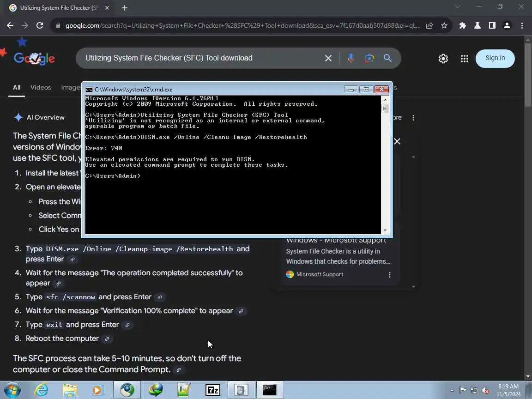Open Microsoft Support result three-dot menu
The image size is (532, 399).
[x=389, y=274]
